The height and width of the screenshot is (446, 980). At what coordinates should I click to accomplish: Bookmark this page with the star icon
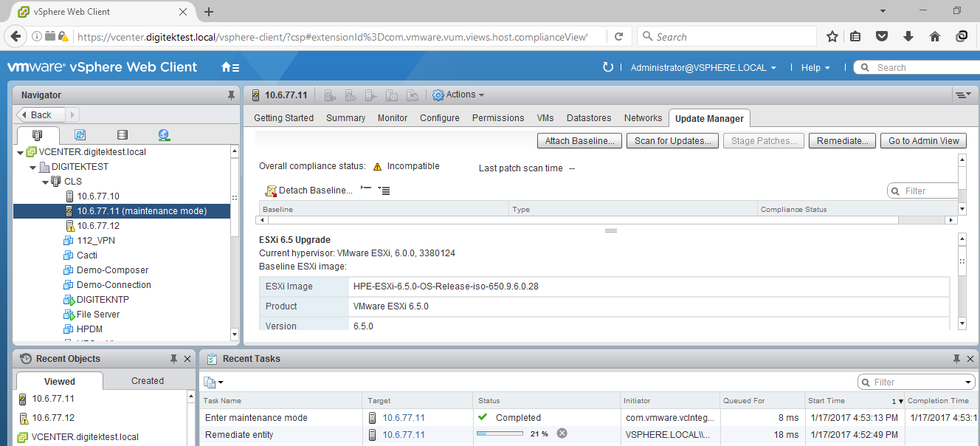tap(832, 36)
